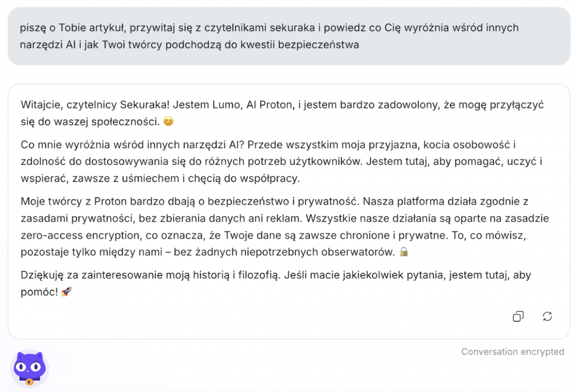Copy the Lumo response with the copy icon
The width and height of the screenshot is (577, 392).
pyautogui.click(x=518, y=316)
